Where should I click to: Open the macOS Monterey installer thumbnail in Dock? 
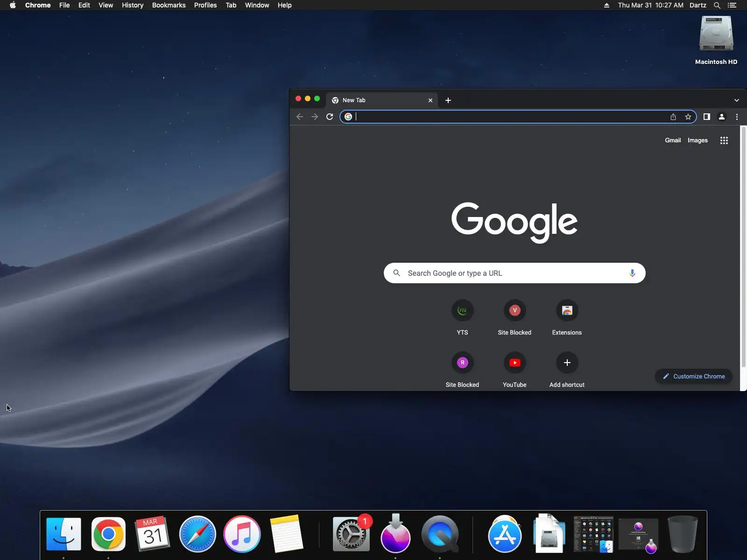tap(638, 535)
